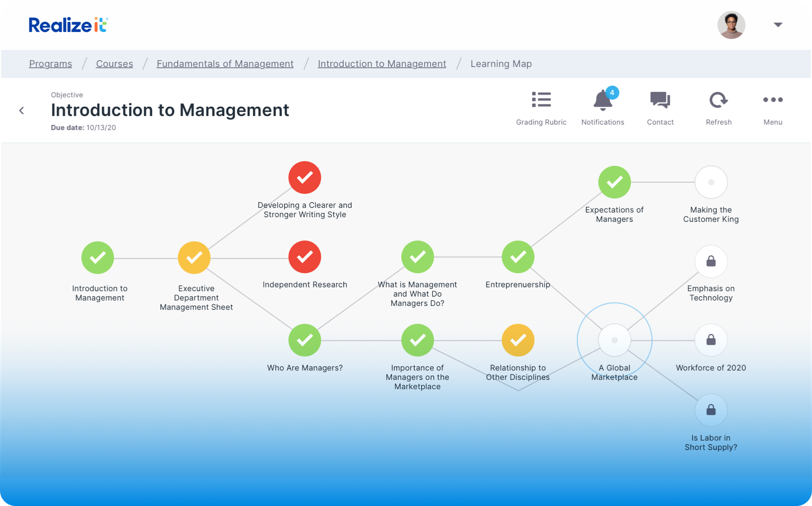Viewport: 812px width, 506px height.
Task: Switch to the Courses breadcrumb
Action: pyautogui.click(x=114, y=64)
